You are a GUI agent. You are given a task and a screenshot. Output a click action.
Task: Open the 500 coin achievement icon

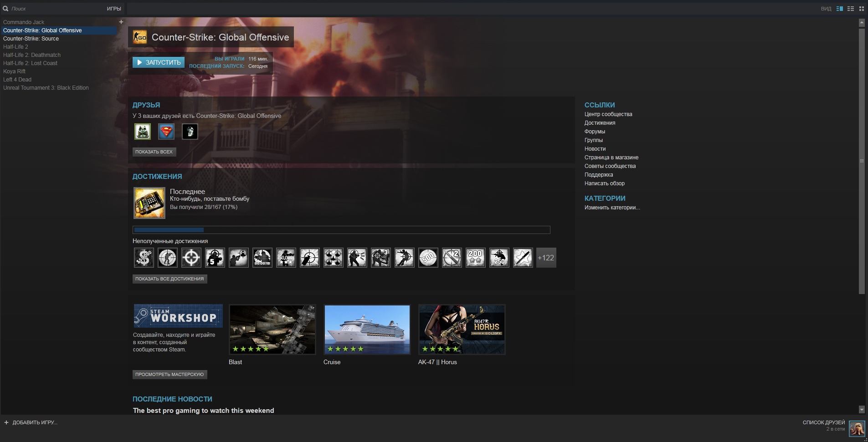428,258
